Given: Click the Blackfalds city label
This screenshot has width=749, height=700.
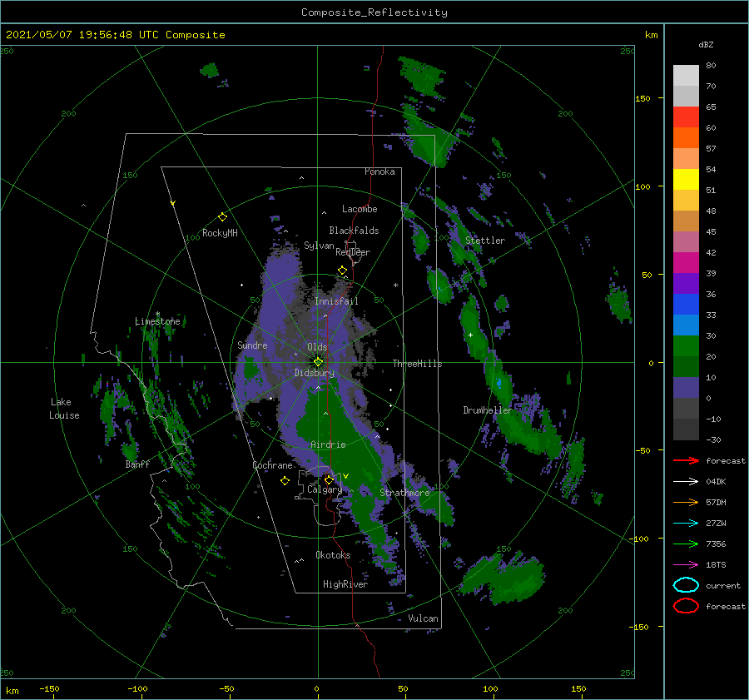Looking at the screenshot, I should (354, 231).
